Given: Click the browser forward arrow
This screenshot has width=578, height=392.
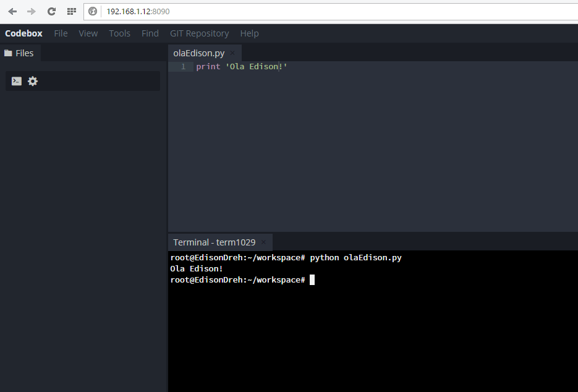Looking at the screenshot, I should pyautogui.click(x=32, y=11).
